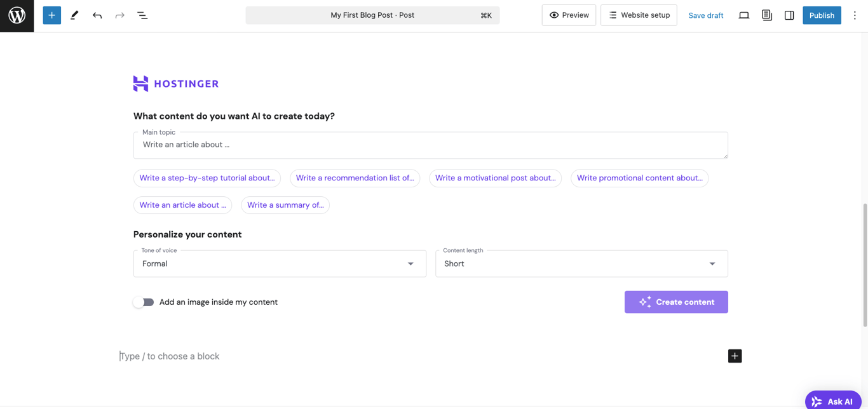Open the Options three-dot menu
This screenshot has width=868, height=409.
855,15
